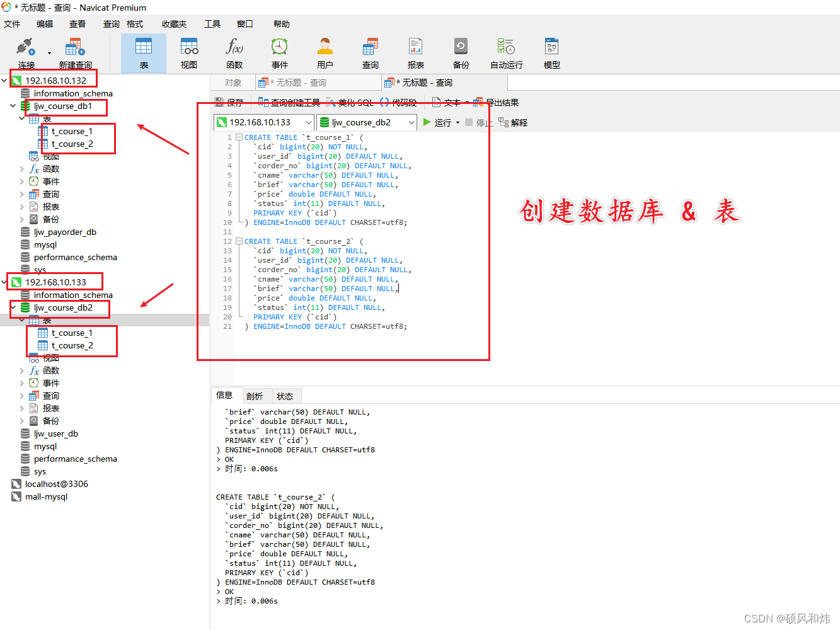Expand 事件 under ljw_course_db2
The height and width of the screenshot is (630, 840).
click(21, 383)
